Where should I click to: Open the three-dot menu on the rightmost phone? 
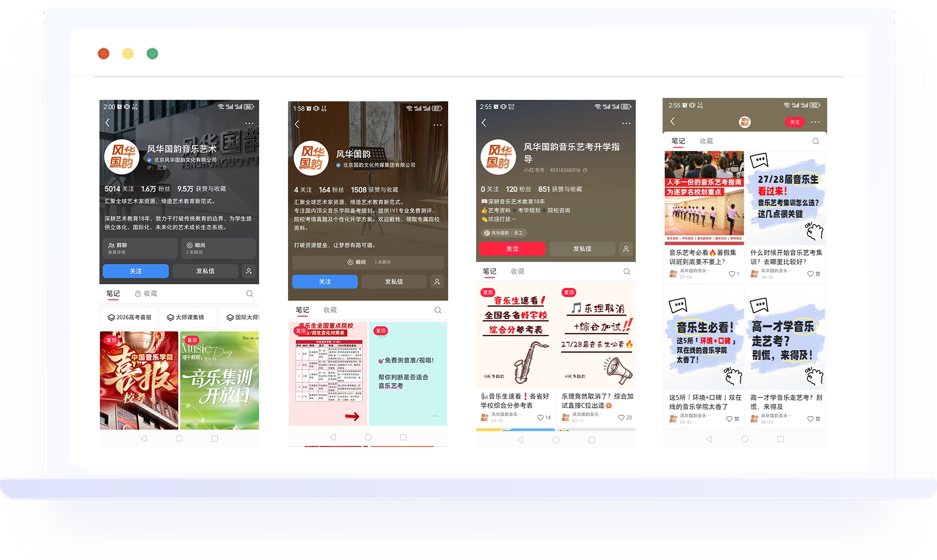point(815,122)
